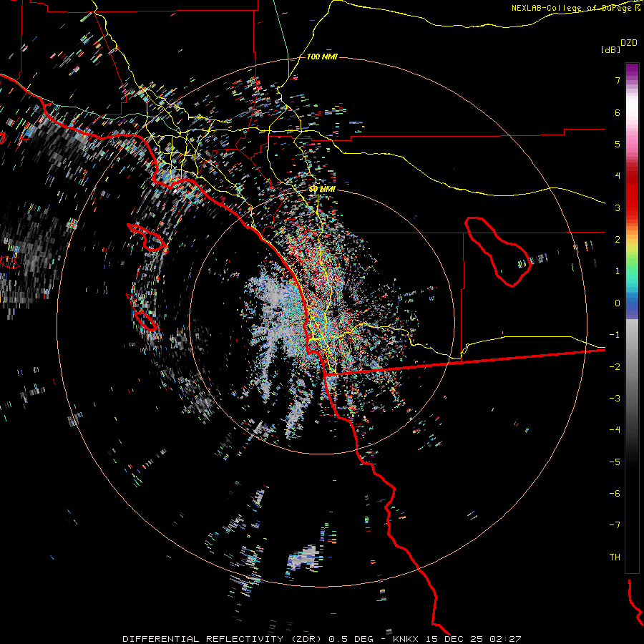Image resolution: width=644 pixels, height=644 pixels.
Task: Click the -2 value on the color scale
Action: click(615, 367)
